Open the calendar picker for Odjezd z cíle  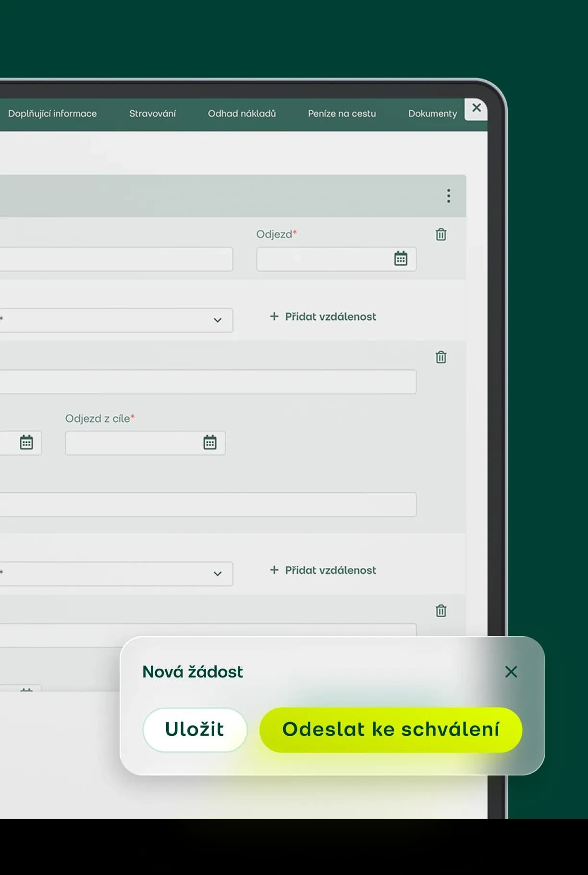[210, 442]
